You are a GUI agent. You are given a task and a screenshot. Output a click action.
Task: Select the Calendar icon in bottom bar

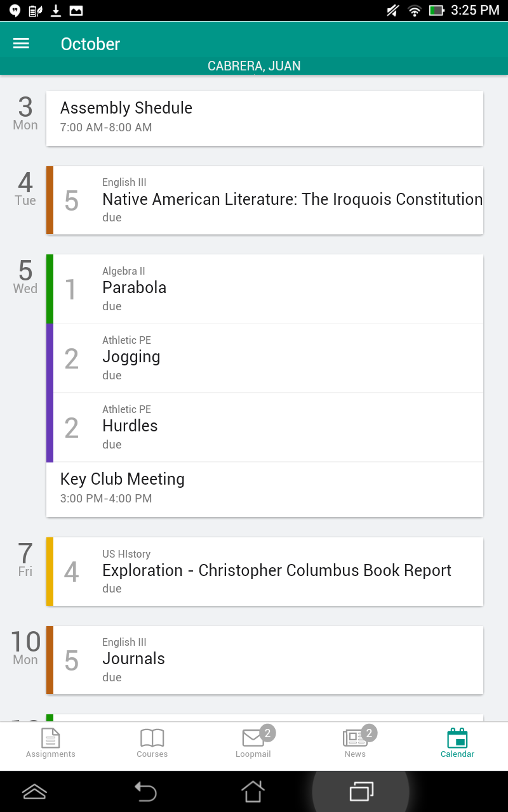click(x=457, y=739)
